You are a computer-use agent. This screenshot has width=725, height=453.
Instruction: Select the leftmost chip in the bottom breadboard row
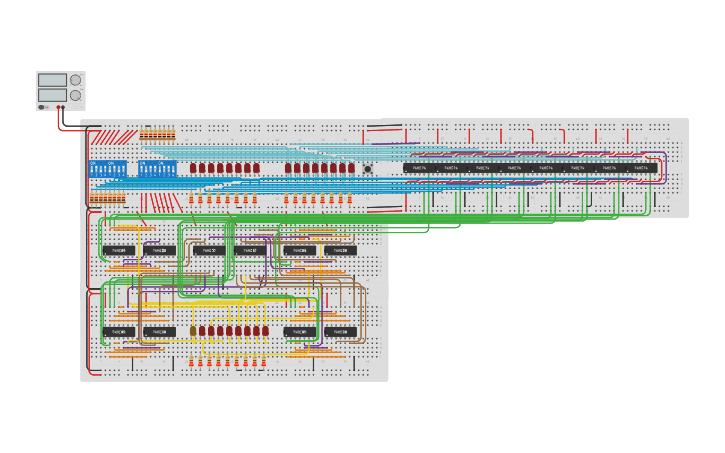coord(119,332)
